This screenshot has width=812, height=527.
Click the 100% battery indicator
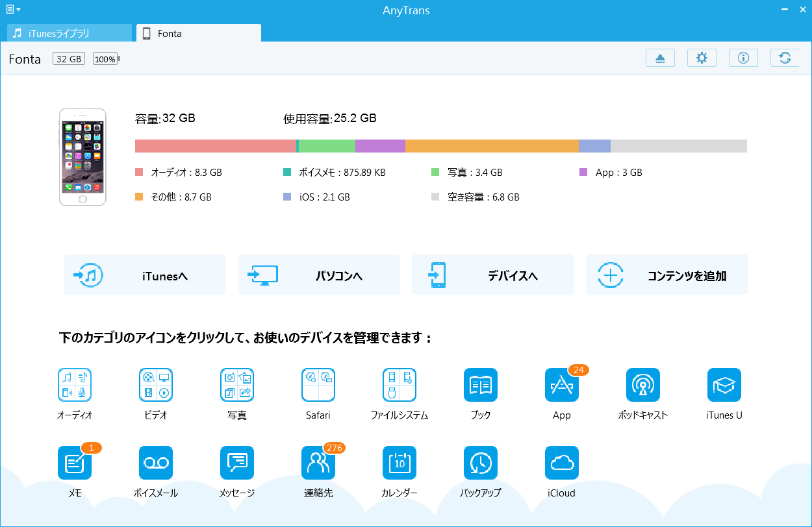click(107, 59)
